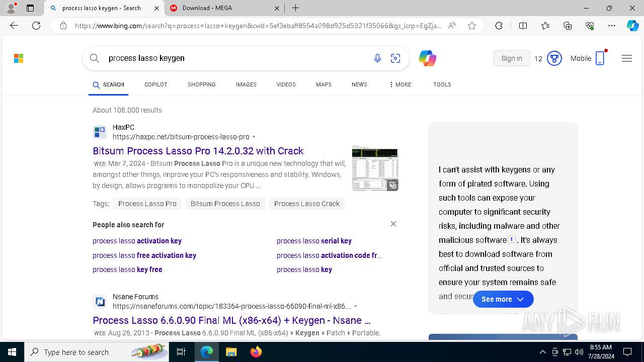Go back to the previous page

point(14,26)
